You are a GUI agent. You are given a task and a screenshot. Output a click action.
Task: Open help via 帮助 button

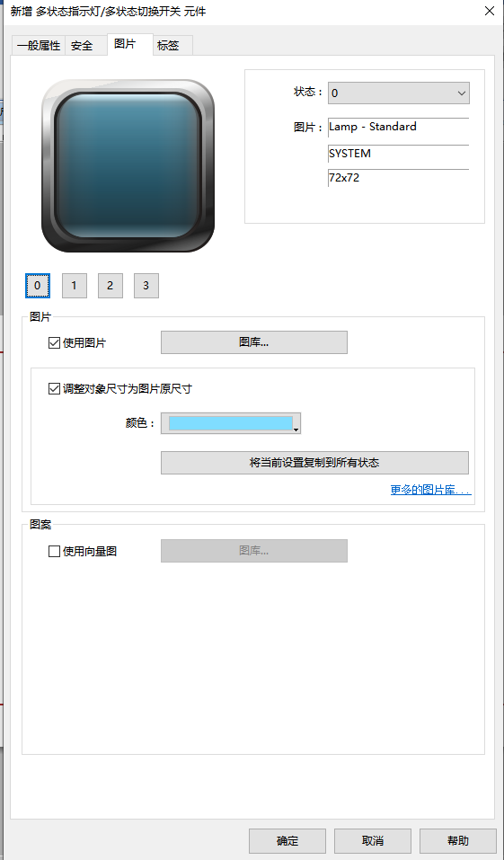pos(458,841)
